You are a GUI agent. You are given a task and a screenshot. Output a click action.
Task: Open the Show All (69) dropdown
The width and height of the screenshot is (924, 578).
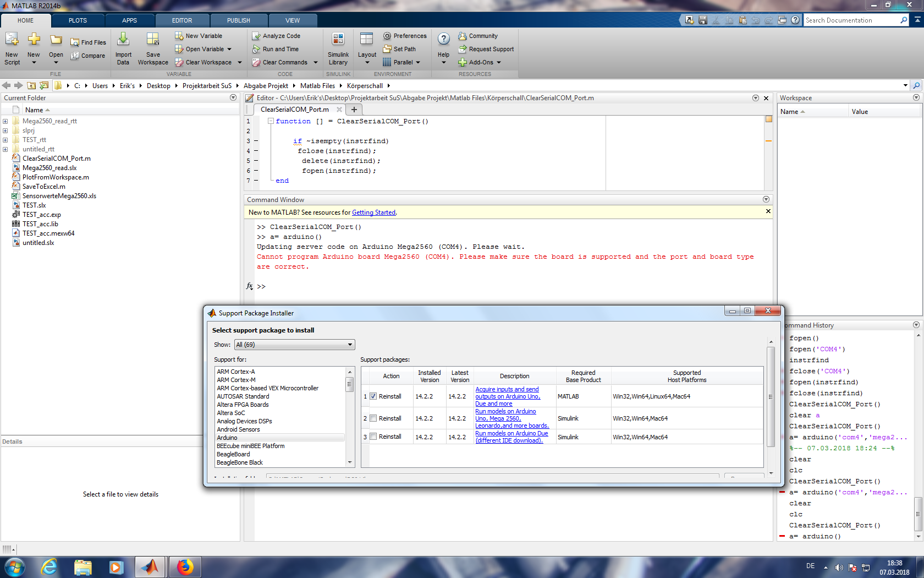pos(294,345)
